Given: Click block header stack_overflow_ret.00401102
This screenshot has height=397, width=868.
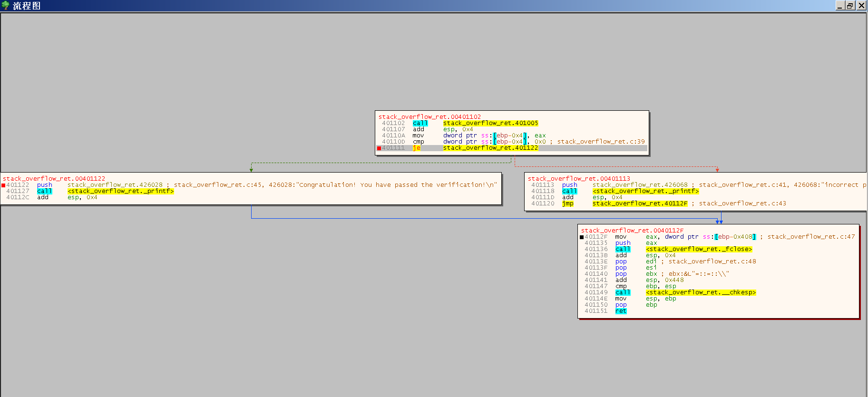Looking at the screenshot, I should click(429, 116).
